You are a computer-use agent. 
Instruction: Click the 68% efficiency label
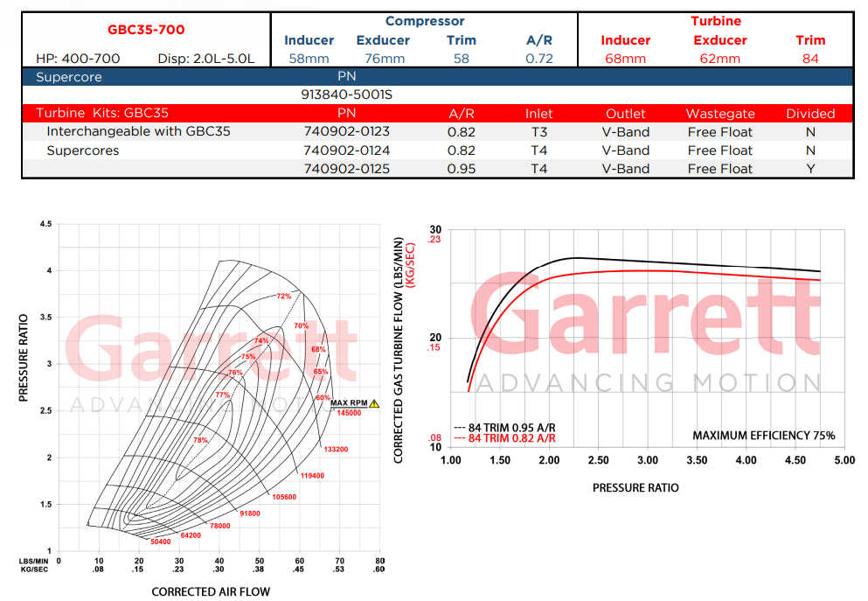(319, 350)
